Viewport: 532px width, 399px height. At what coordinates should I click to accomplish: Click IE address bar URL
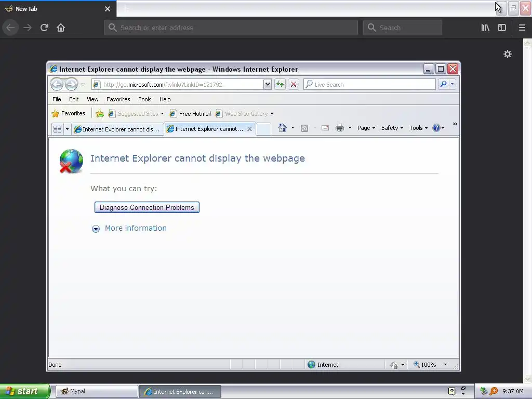tap(163, 85)
